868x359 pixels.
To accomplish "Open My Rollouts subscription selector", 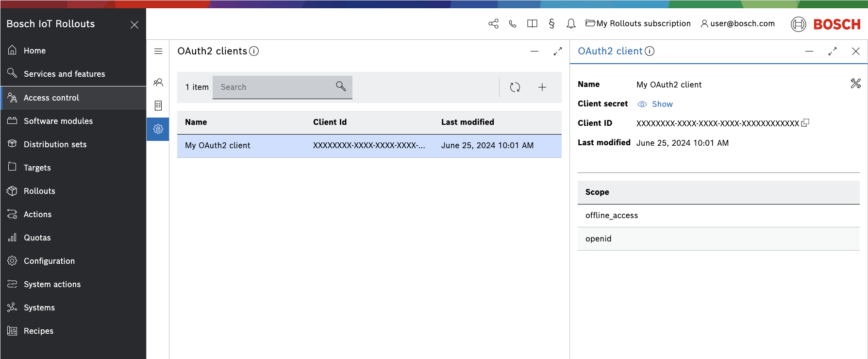I will coord(638,24).
